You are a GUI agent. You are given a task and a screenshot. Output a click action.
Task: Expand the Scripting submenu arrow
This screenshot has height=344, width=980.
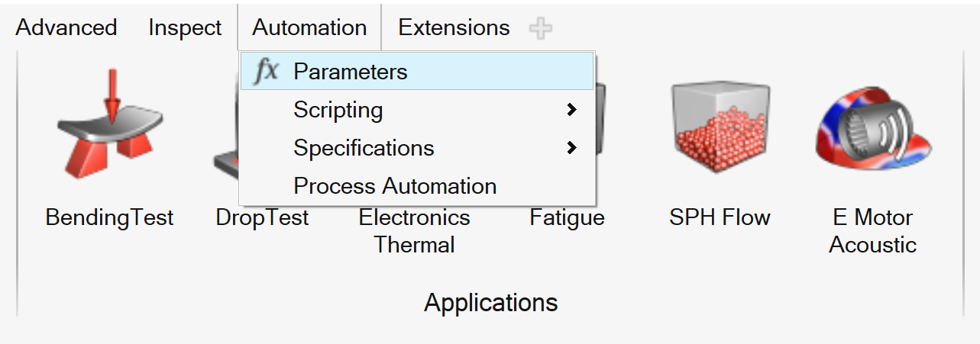click(x=571, y=110)
